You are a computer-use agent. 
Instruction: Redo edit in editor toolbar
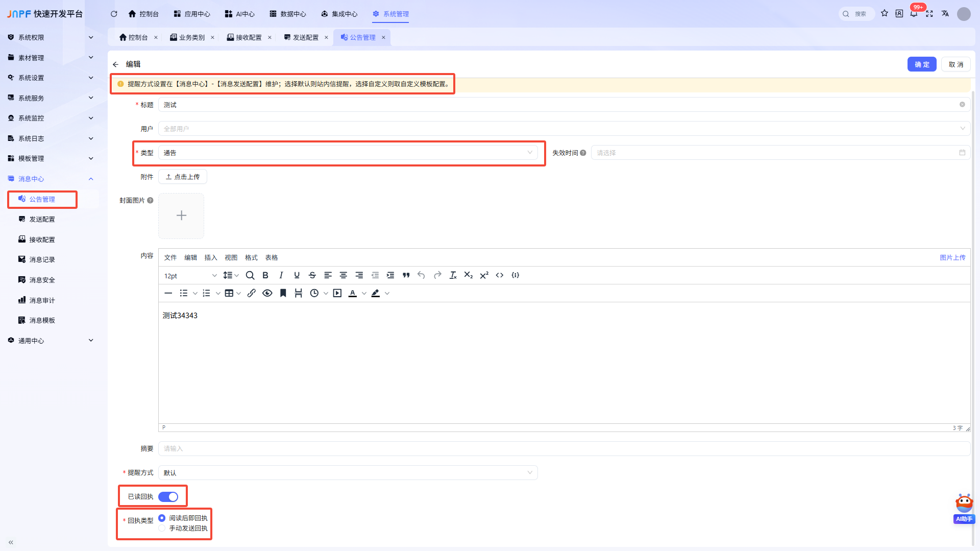[437, 275]
